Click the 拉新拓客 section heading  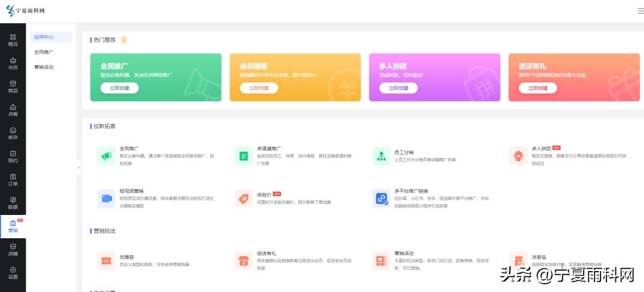[104, 126]
